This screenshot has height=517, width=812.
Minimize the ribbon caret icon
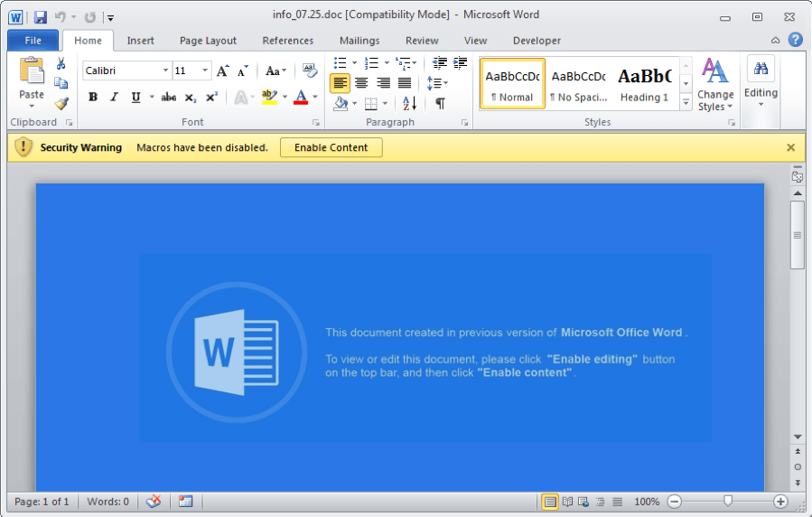click(x=775, y=41)
